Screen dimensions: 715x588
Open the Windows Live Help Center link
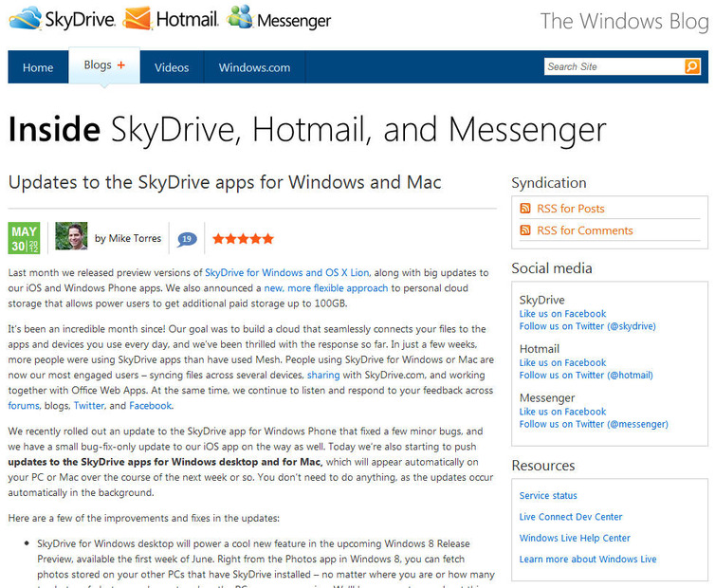coord(575,538)
